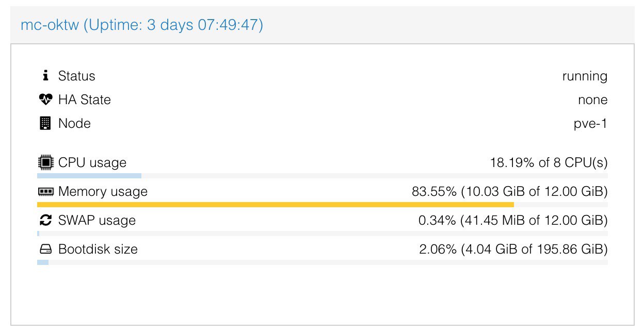This screenshot has width=644, height=333.
Task: Click the Memory usage label
Action: click(103, 192)
